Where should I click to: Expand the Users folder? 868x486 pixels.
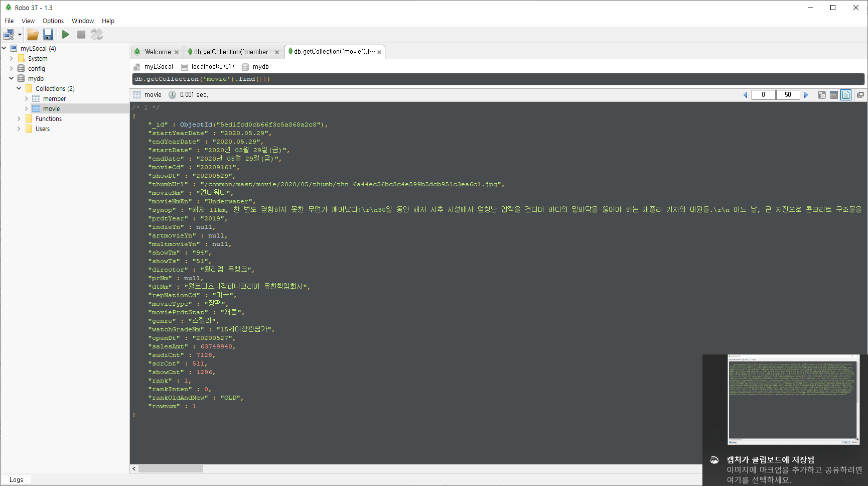click(19, 129)
